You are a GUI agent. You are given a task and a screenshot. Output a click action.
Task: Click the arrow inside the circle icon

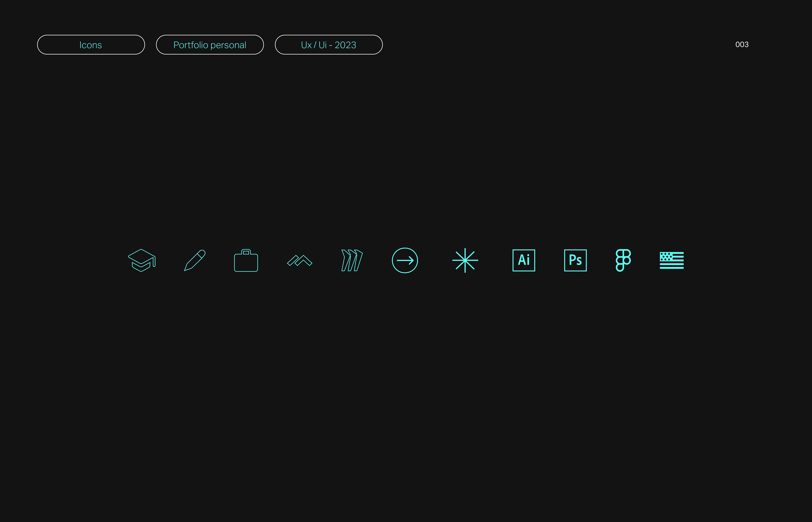[405, 260]
